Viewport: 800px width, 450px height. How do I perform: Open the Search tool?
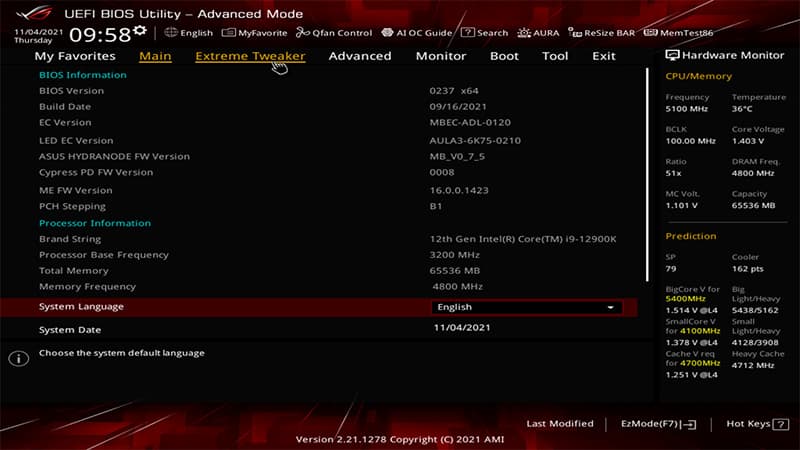[484, 33]
